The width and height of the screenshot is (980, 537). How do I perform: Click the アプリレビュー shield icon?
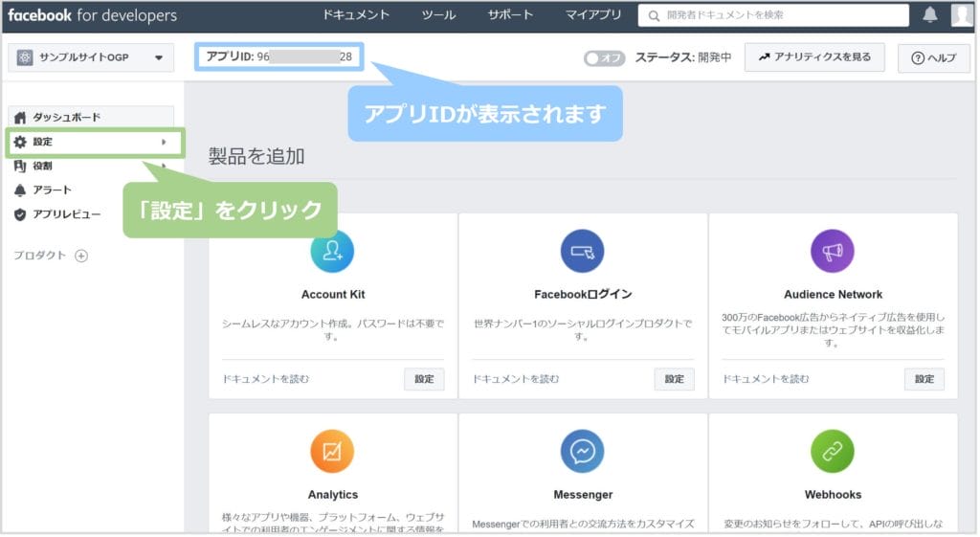(20, 214)
